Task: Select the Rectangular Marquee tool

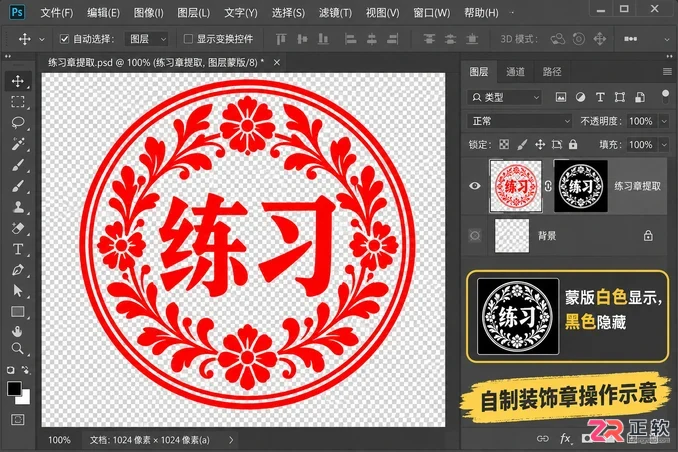Action: [18, 102]
